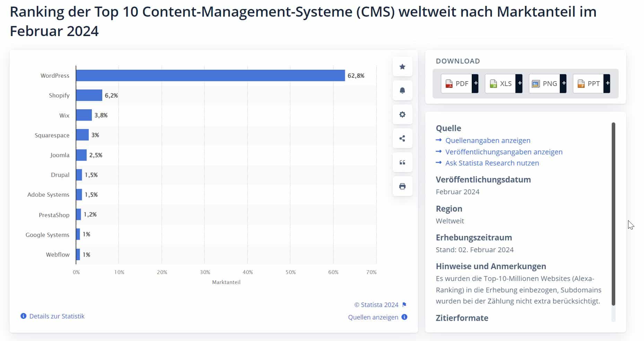Open Ask Statista Research nutzen link

492,163
